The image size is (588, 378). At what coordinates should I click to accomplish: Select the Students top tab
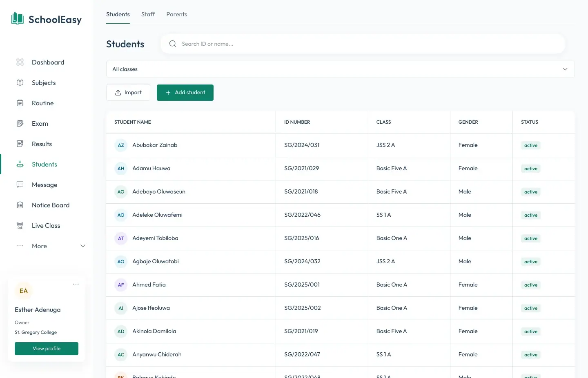pyautogui.click(x=118, y=14)
